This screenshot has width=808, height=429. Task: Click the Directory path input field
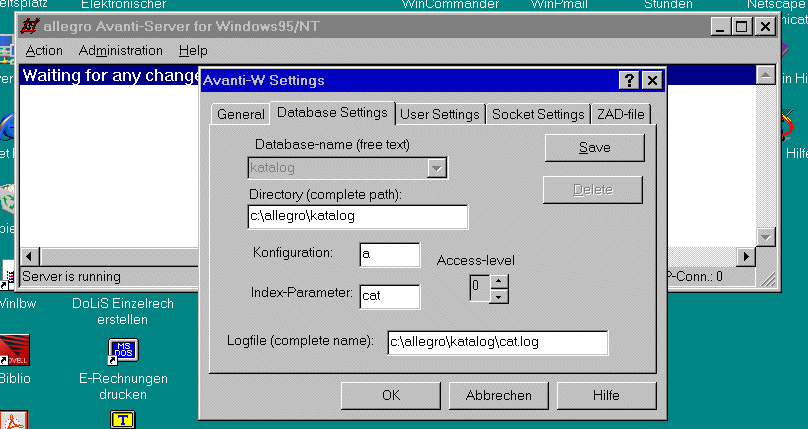[x=358, y=216]
